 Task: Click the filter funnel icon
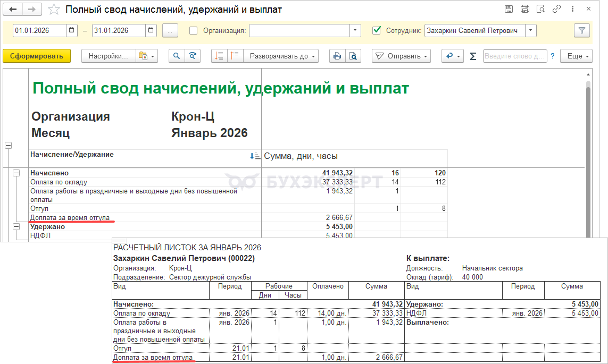tap(582, 31)
